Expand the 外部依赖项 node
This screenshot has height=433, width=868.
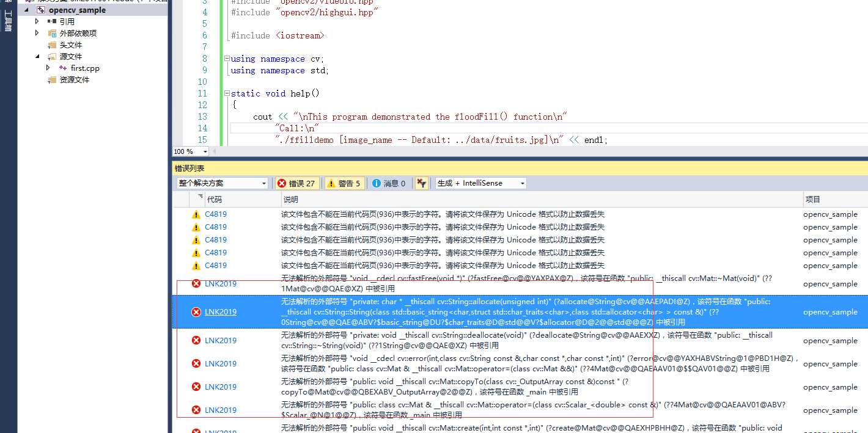37,33
